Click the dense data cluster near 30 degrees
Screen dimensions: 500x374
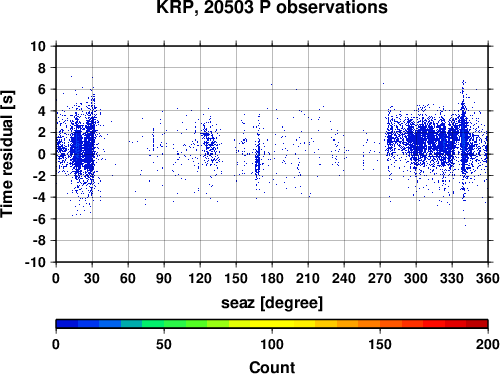[x=90, y=147]
